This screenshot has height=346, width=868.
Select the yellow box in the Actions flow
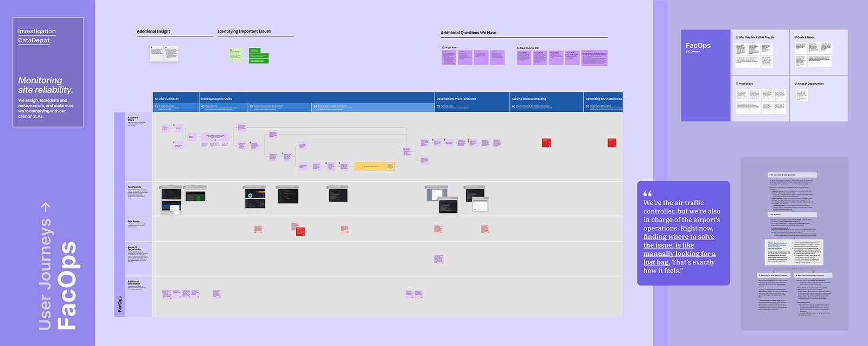click(374, 166)
